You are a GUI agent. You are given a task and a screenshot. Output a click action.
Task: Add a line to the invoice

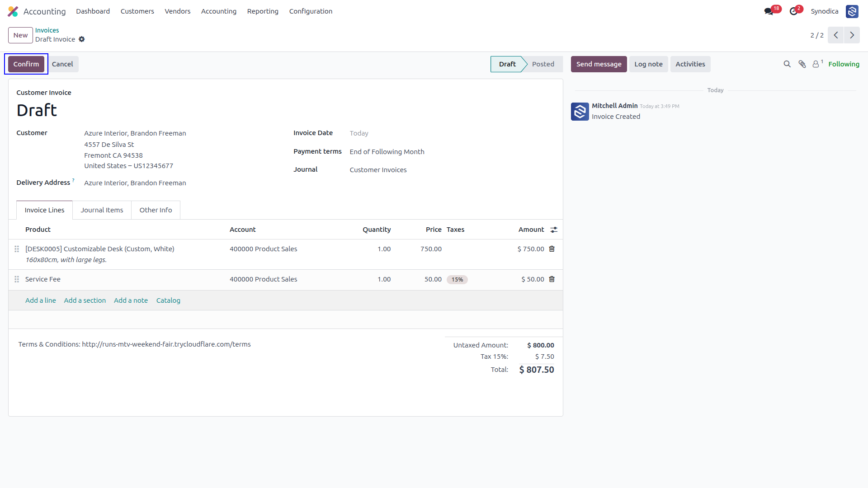pyautogui.click(x=41, y=300)
